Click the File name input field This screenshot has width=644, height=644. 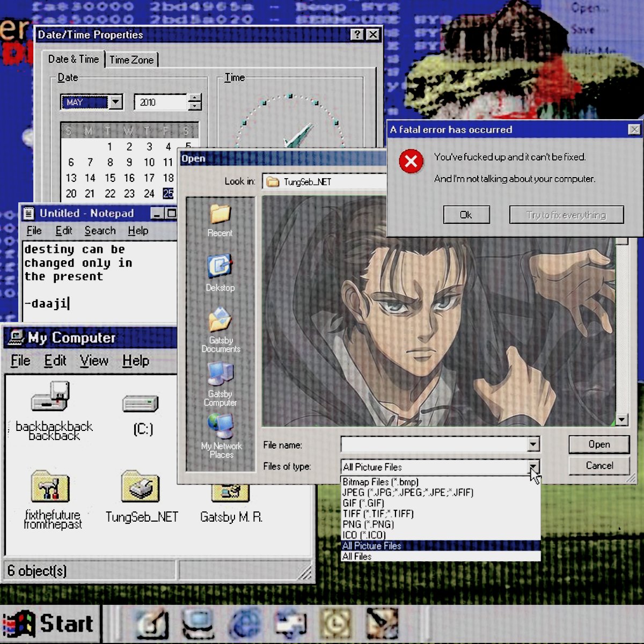[434, 444]
